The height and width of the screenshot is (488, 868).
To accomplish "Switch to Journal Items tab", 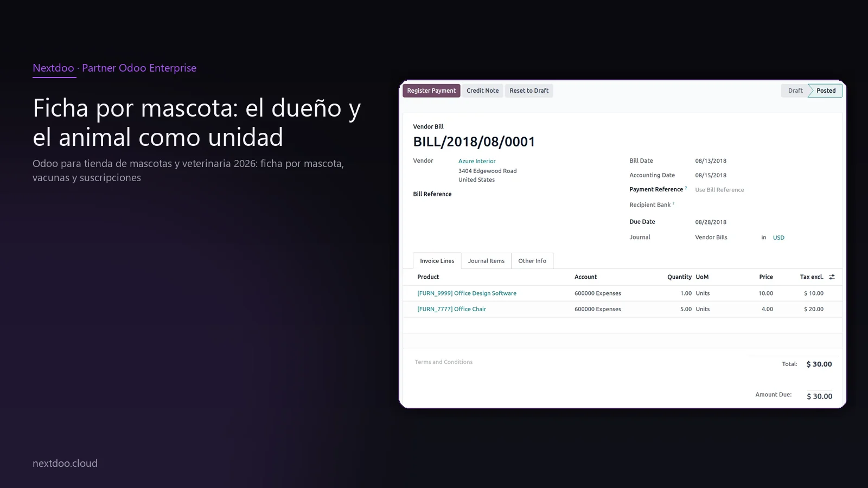I will pyautogui.click(x=486, y=261).
